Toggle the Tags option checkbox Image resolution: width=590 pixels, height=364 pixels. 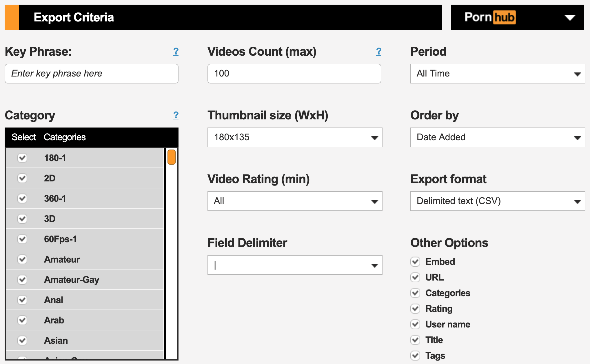click(415, 356)
